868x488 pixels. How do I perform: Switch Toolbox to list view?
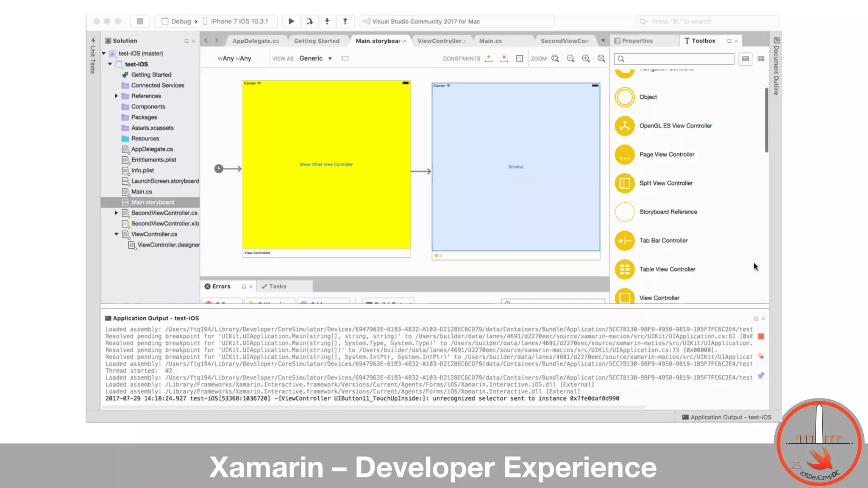(x=745, y=58)
